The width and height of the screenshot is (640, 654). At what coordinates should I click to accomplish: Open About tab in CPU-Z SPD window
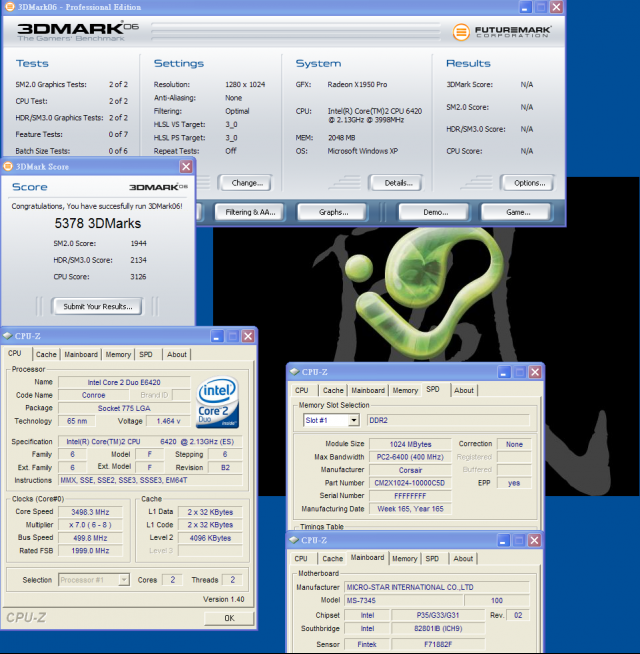tap(464, 390)
